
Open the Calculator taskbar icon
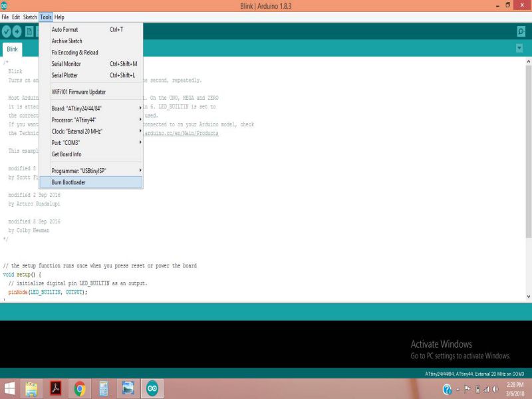(104, 389)
